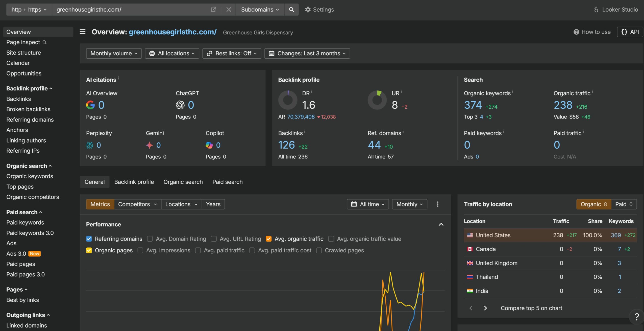Open the Monthly volume dropdown
This screenshot has width=644, height=331.
coord(114,53)
